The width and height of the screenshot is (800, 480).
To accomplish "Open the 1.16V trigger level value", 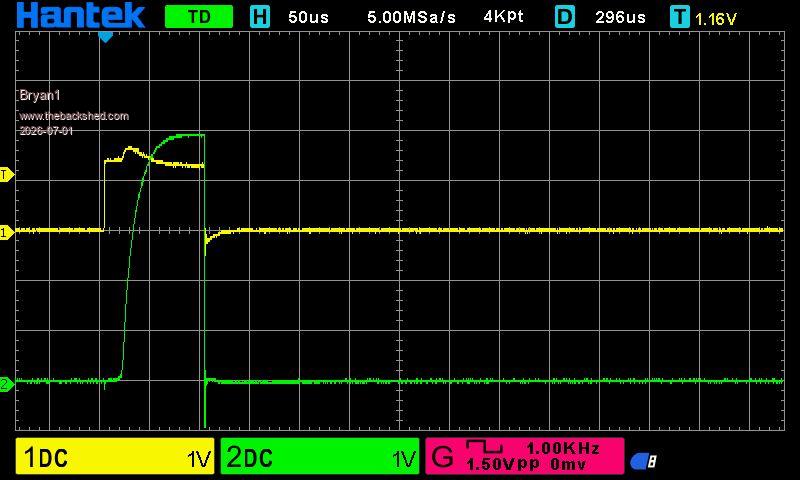I will click(x=716, y=19).
